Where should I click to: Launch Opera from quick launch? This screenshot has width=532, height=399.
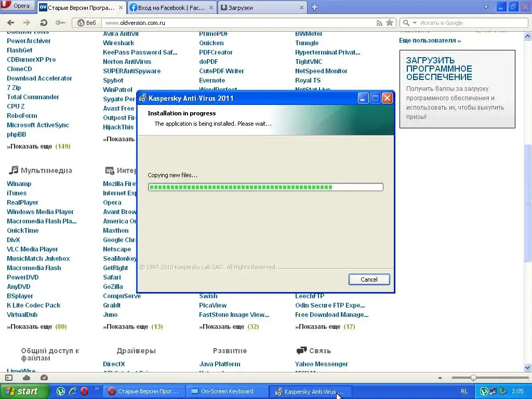tap(85, 391)
